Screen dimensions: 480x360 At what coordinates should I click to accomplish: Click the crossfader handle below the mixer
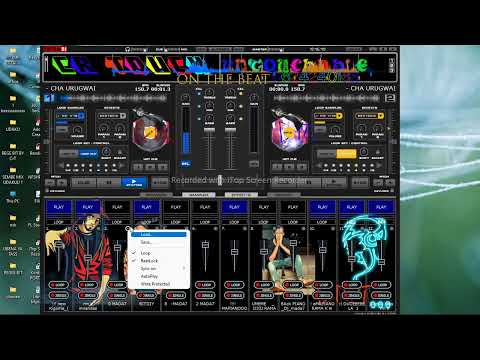(220, 180)
